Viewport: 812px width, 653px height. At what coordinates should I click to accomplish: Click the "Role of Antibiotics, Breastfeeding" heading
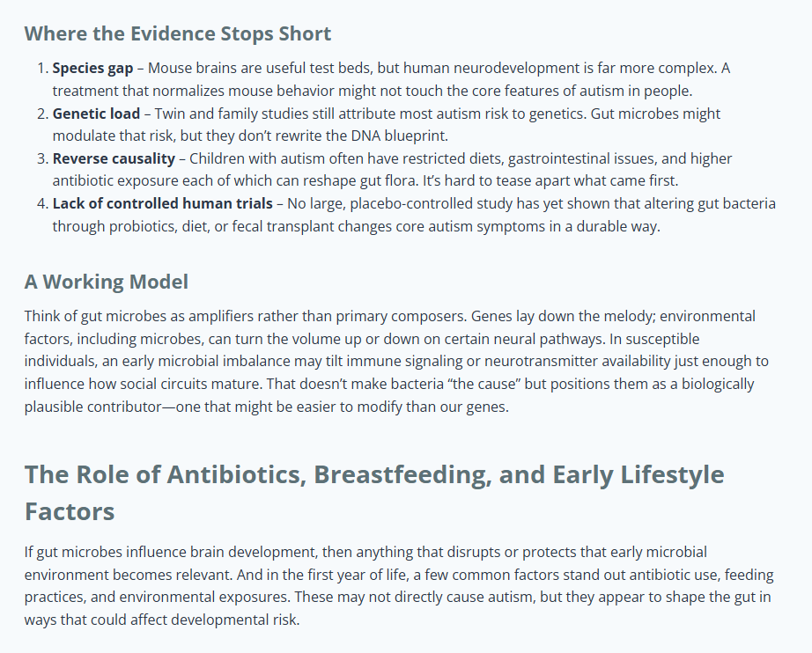coord(374,474)
